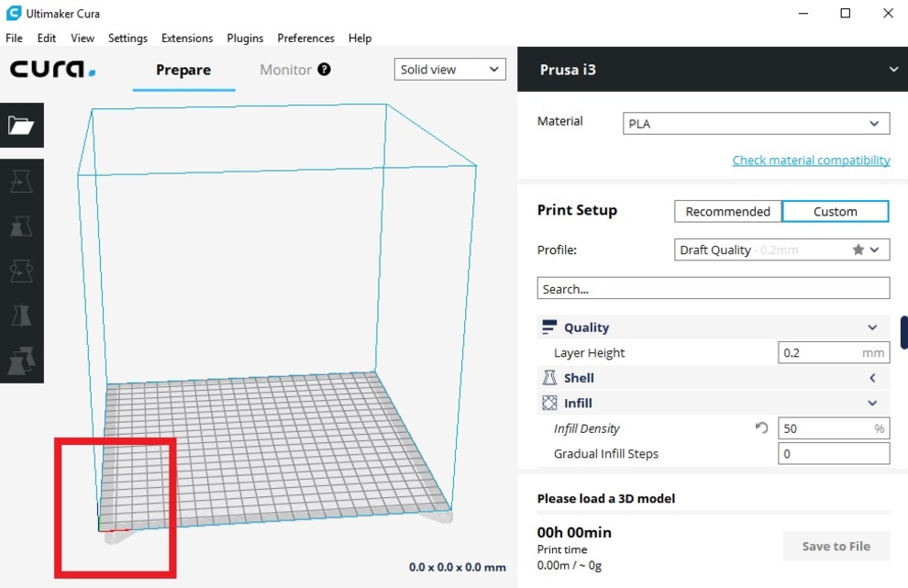Click the Save to File button
This screenshot has width=908, height=588.
tap(836, 546)
